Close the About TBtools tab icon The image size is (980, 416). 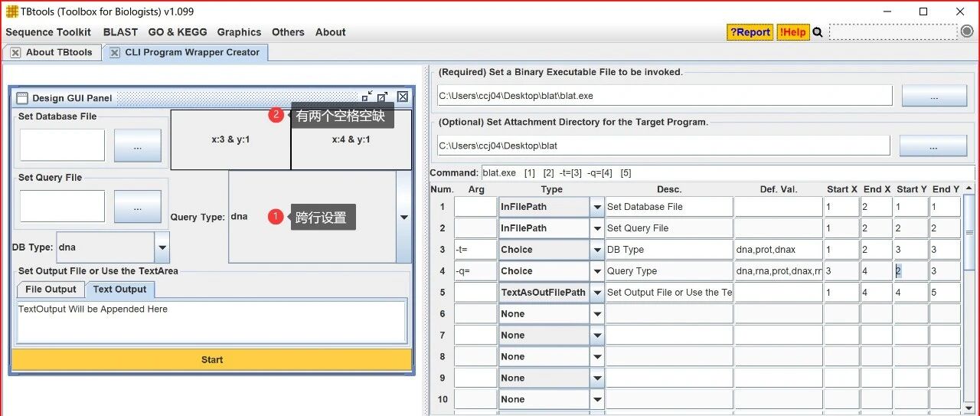point(15,53)
